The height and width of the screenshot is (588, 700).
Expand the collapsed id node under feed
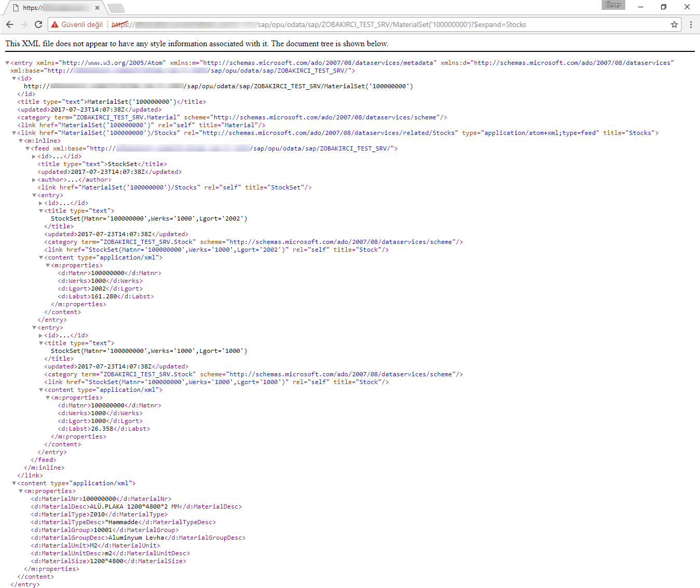34,156
